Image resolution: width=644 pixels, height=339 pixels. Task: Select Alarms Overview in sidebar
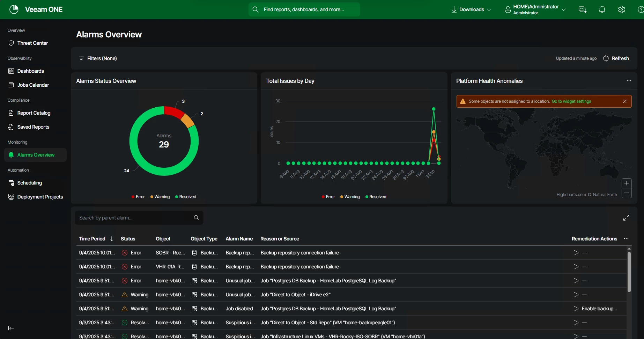click(x=36, y=155)
